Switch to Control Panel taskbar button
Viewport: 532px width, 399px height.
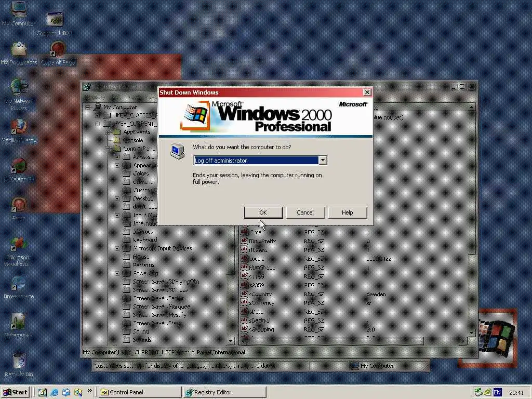click(140, 392)
